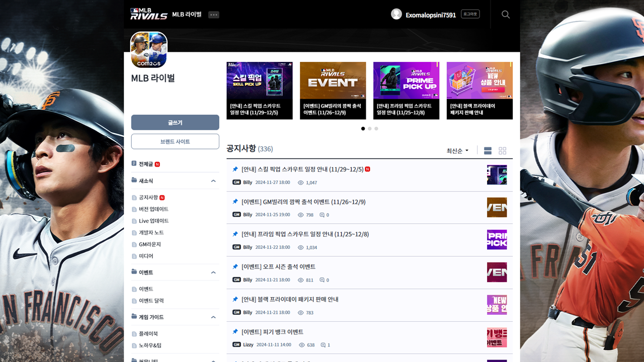The width and height of the screenshot is (644, 362).
Task: Open comments on 피기 뱅크 이벤트 post
Action: [326, 345]
